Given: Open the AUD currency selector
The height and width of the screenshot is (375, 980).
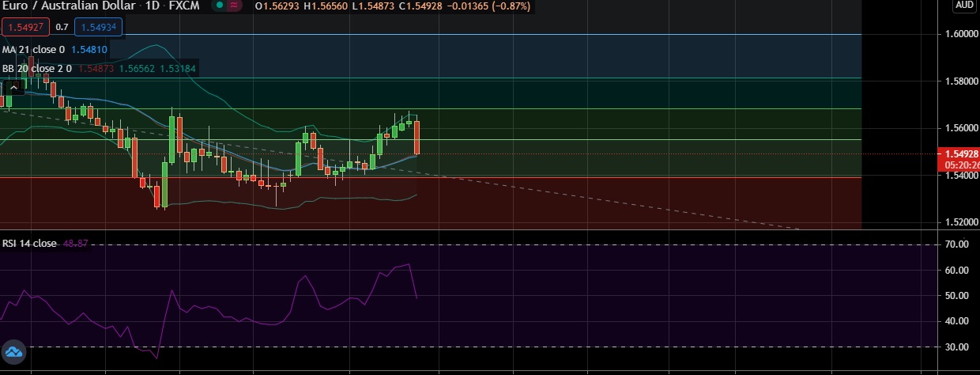Looking at the screenshot, I should [x=964, y=6].
